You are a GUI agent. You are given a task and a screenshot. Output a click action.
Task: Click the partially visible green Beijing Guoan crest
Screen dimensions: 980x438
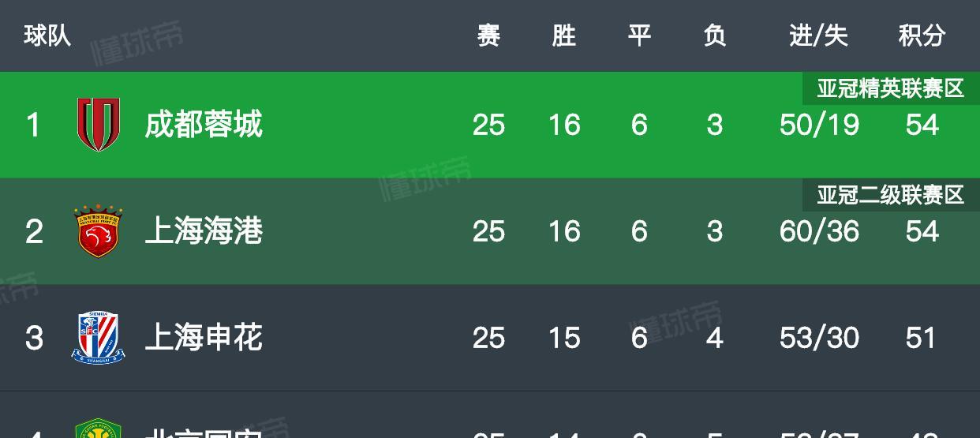99,429
